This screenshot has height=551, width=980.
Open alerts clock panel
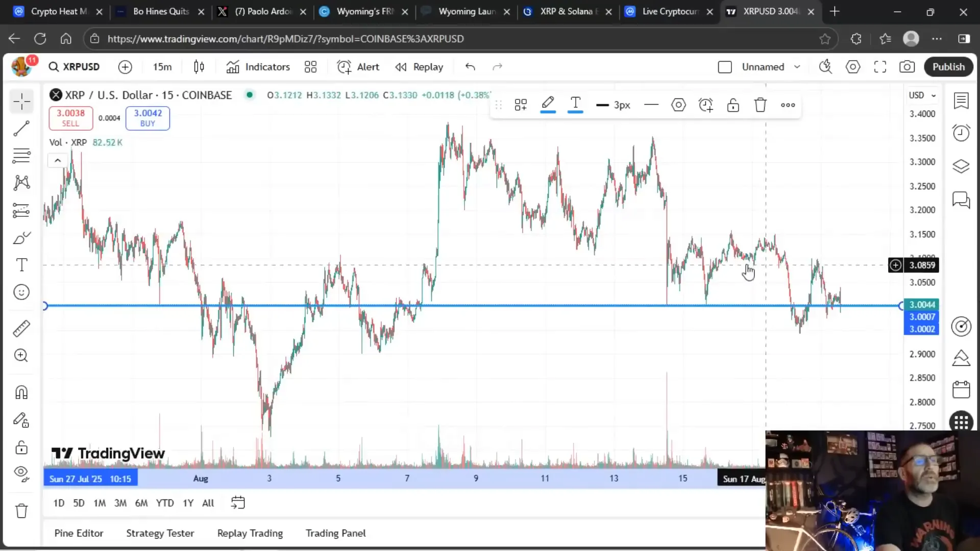click(x=961, y=133)
